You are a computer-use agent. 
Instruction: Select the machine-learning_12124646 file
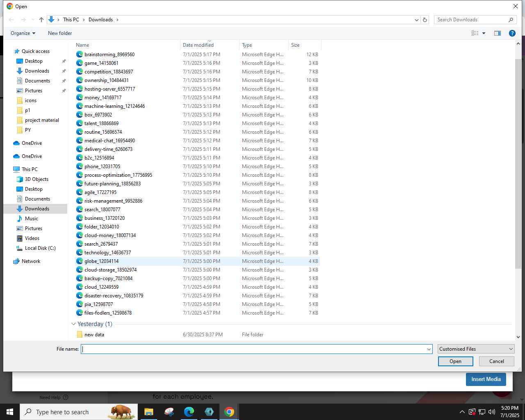click(114, 106)
